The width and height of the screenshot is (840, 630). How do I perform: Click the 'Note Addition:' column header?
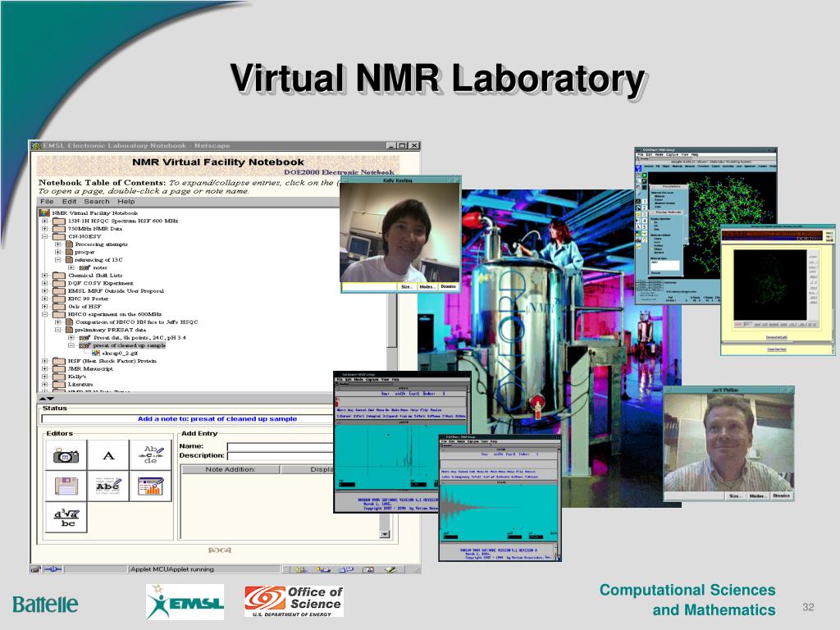(x=231, y=469)
